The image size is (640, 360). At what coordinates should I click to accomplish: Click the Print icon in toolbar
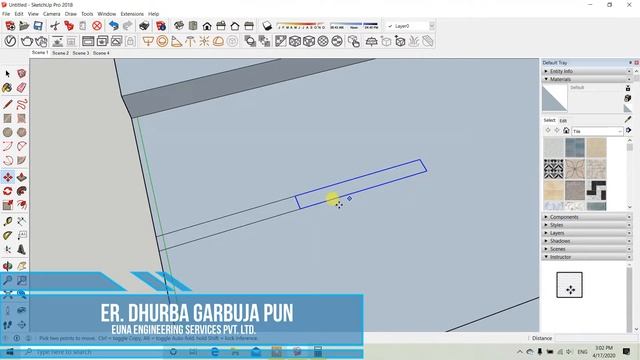click(144, 26)
